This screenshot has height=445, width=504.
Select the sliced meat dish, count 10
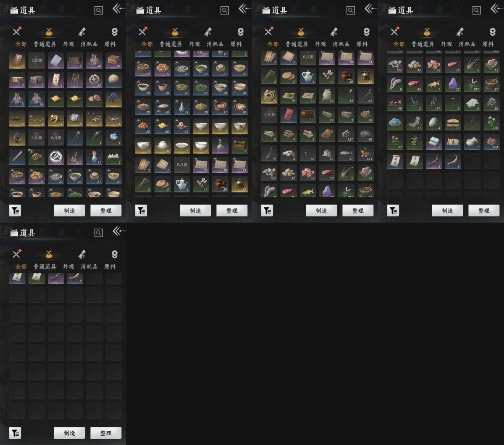[240, 107]
